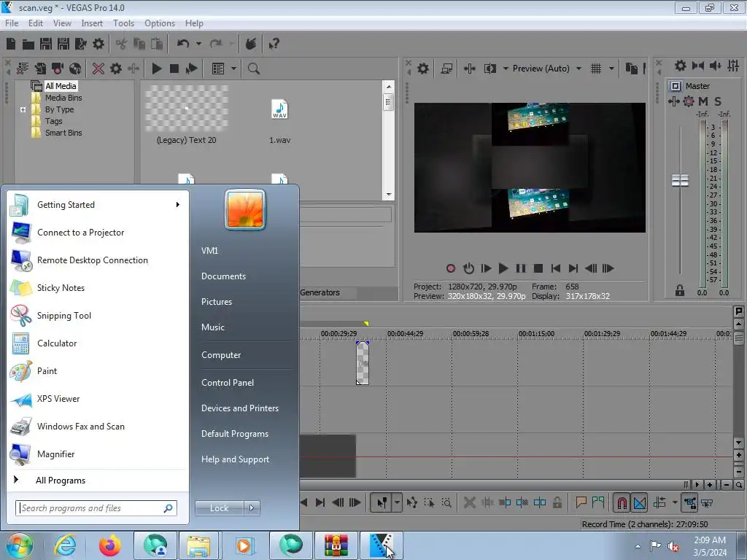The height and width of the screenshot is (560, 747).
Task: Click Play in Video Preview transport
Action: pos(503,268)
